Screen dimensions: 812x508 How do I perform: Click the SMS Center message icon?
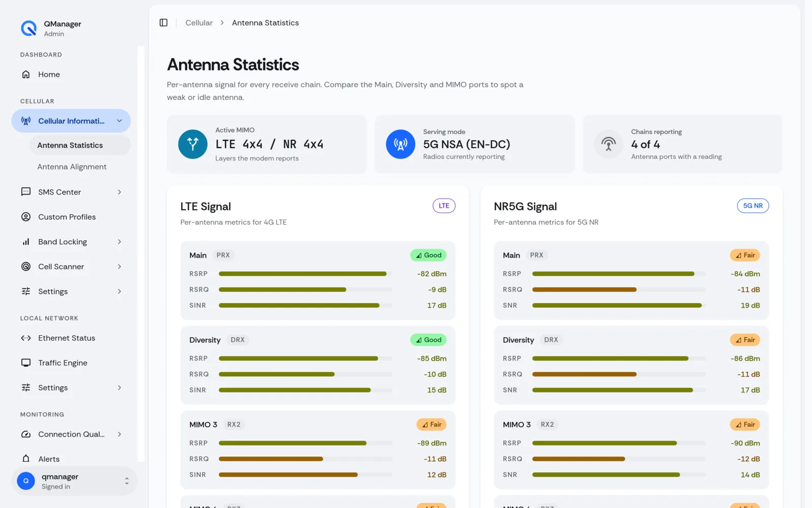tap(26, 192)
